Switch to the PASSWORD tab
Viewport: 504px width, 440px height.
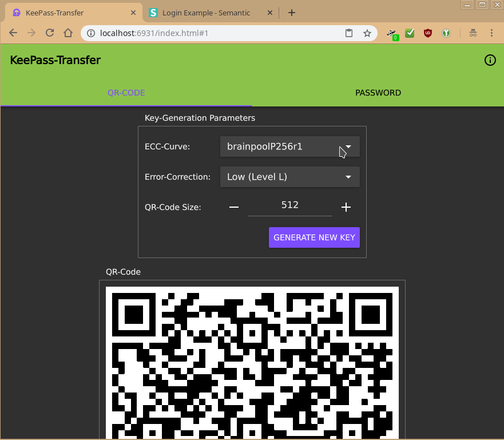pos(378,93)
